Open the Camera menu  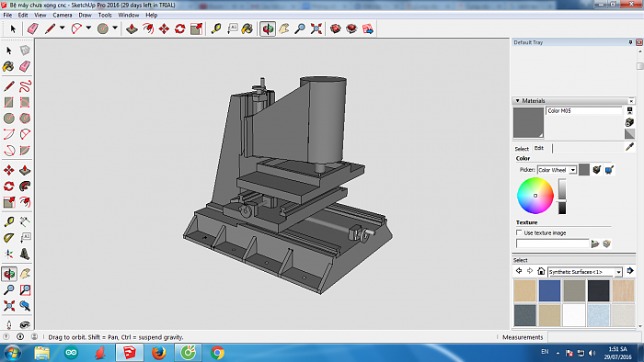click(62, 15)
